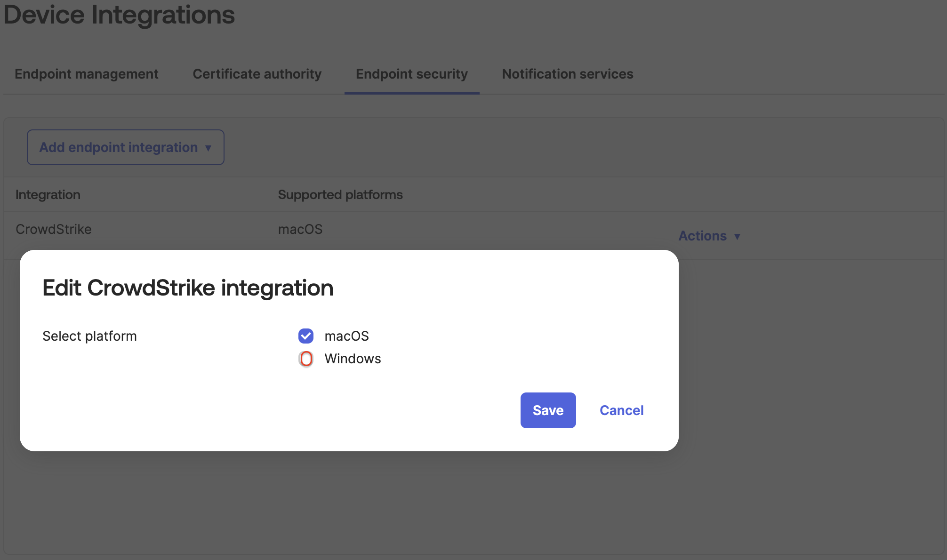Image resolution: width=947 pixels, height=560 pixels.
Task: Click the Select platform label
Action: click(89, 336)
